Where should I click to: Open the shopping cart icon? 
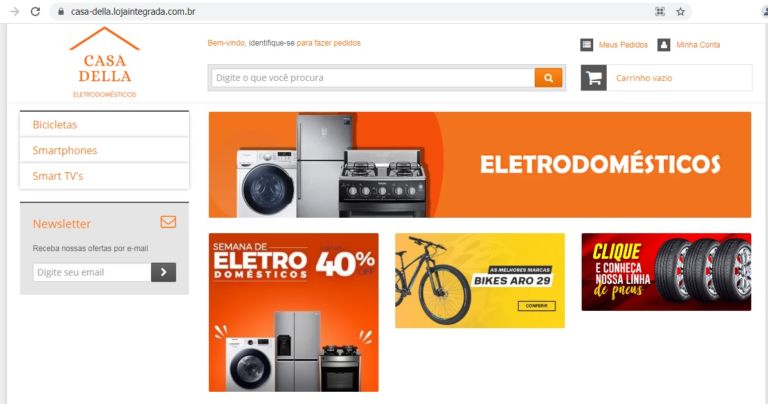coord(594,78)
